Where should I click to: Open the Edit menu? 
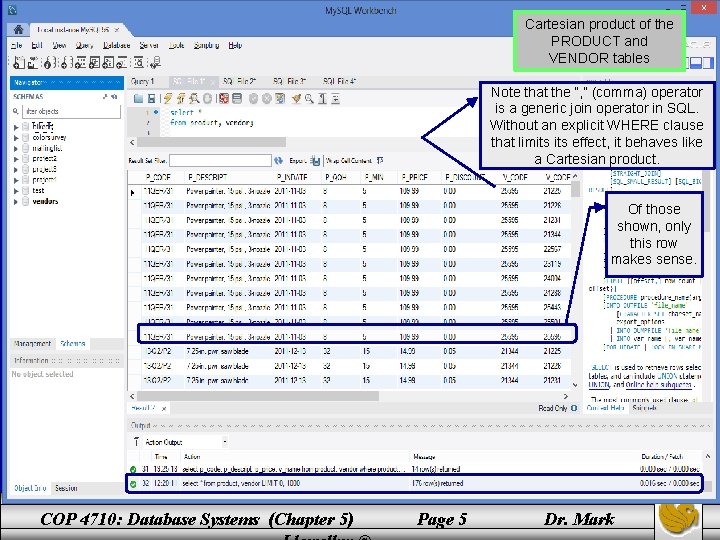tap(37, 45)
